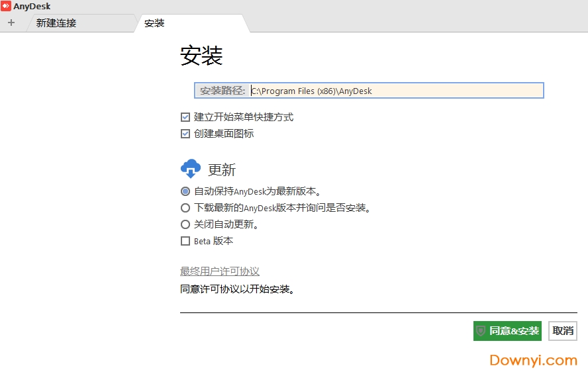The width and height of the screenshot is (588, 376).
Task: Open a new tab with the plus icon
Action: pyautogui.click(x=11, y=23)
